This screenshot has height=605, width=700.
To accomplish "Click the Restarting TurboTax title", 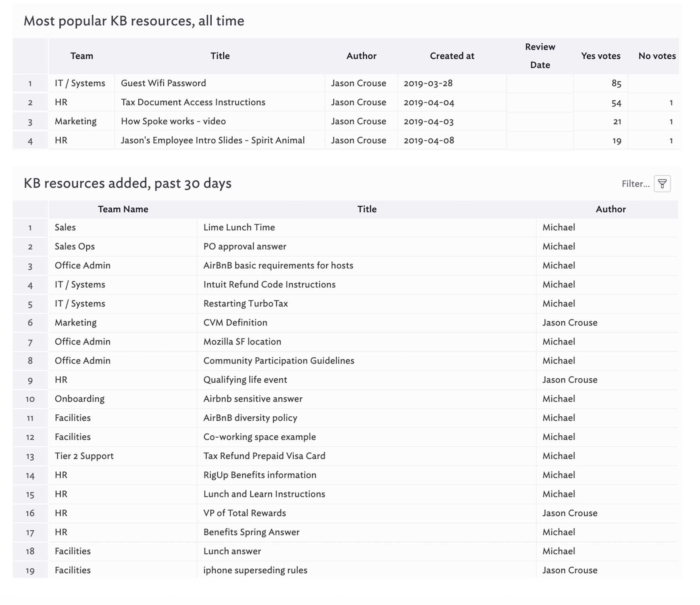I will click(246, 304).
